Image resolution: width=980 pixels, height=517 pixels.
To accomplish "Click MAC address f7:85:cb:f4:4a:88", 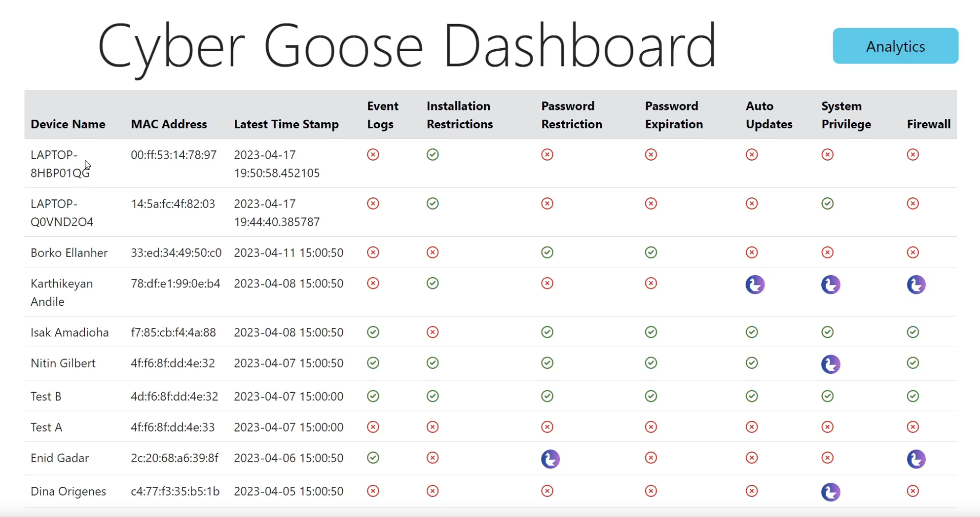I will (173, 332).
